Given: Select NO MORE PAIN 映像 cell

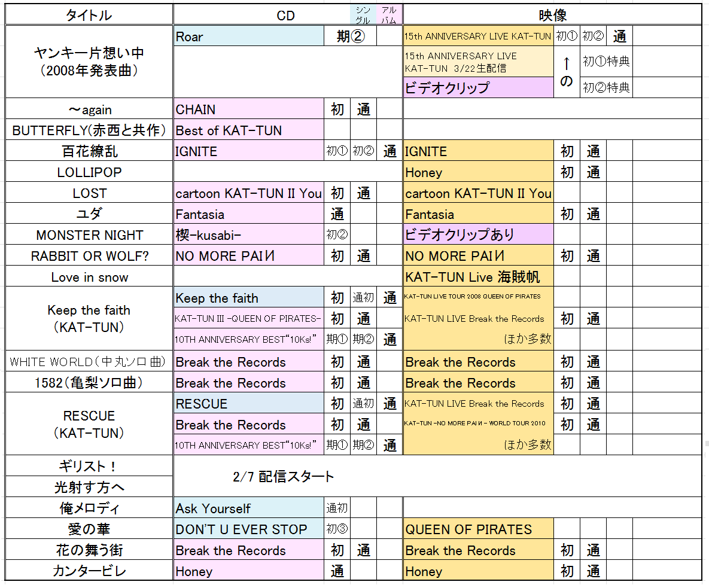Looking at the screenshot, I should 479,256.
